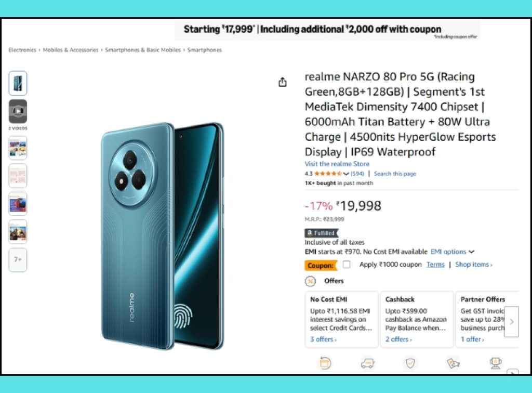Click the Offers percent badge icon
The image size is (532, 393).
[x=311, y=281]
